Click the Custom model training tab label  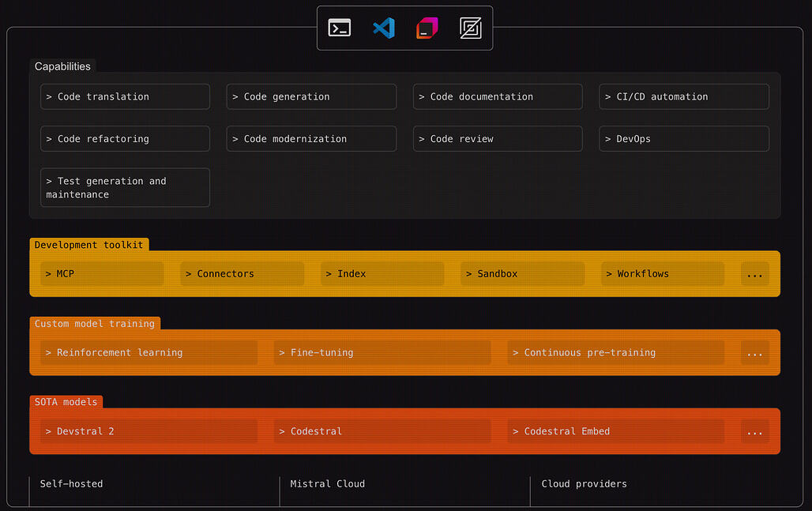click(95, 324)
